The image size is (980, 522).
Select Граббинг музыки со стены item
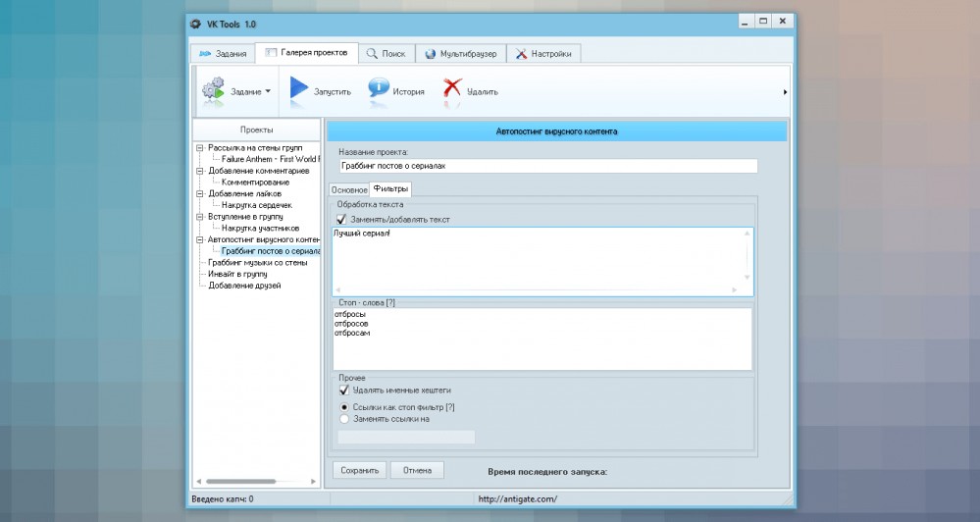click(x=257, y=263)
